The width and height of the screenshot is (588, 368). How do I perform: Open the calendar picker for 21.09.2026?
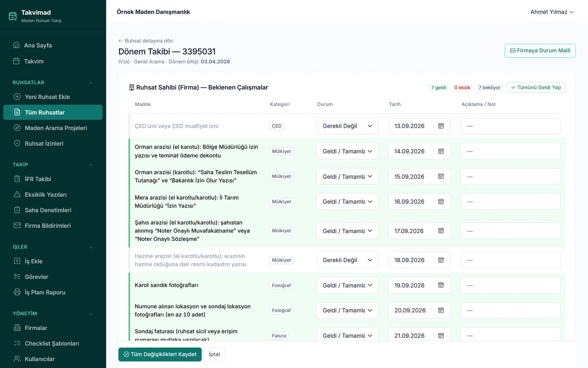tap(441, 336)
